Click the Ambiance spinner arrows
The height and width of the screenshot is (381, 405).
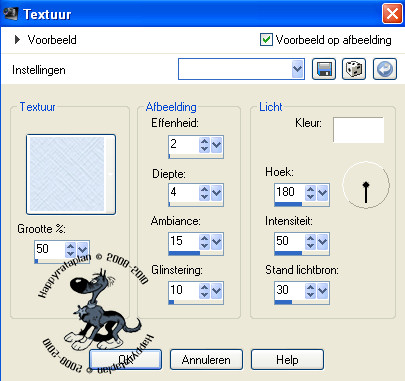[204, 242]
